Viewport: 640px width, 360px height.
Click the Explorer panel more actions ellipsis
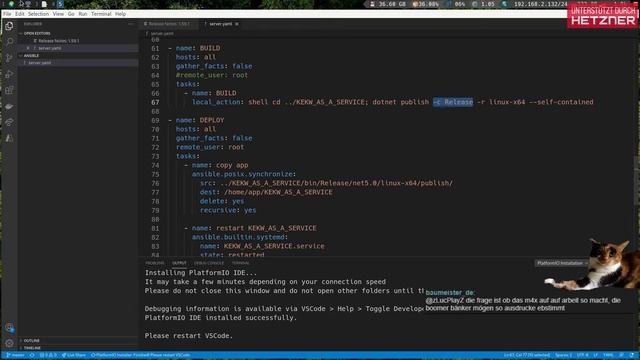click(x=131, y=24)
